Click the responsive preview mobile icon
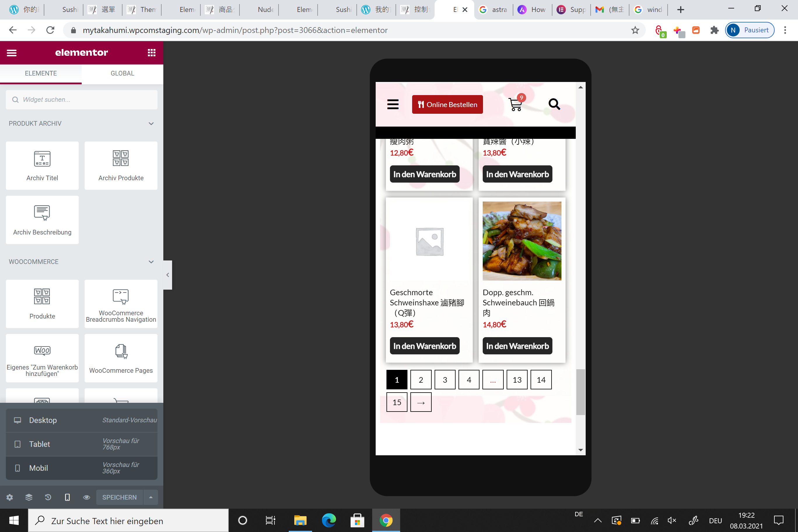This screenshot has width=798, height=532. (67, 497)
